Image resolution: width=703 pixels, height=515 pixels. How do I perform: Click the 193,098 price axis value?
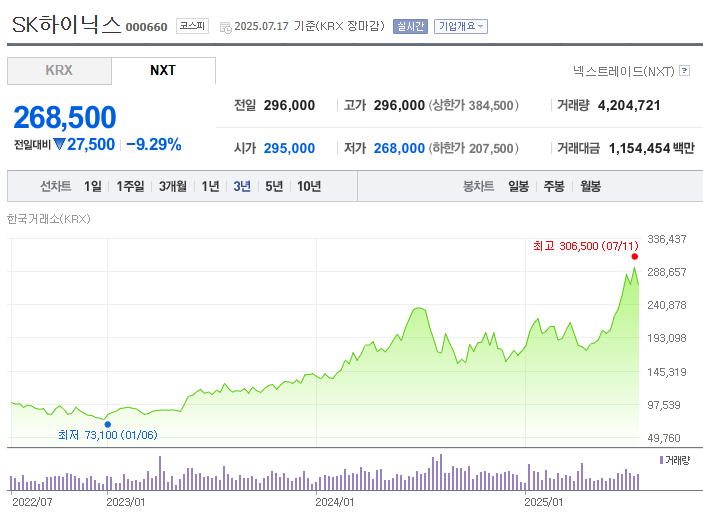click(667, 338)
